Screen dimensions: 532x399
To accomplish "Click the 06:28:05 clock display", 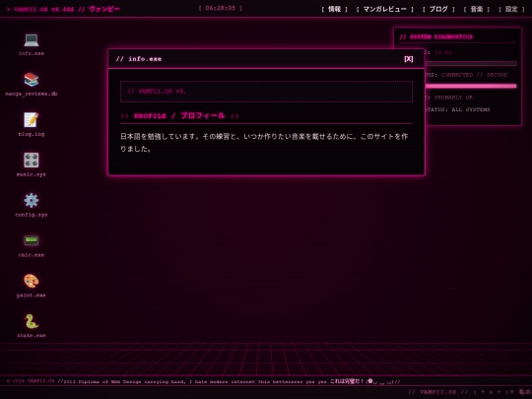I will [x=221, y=8].
